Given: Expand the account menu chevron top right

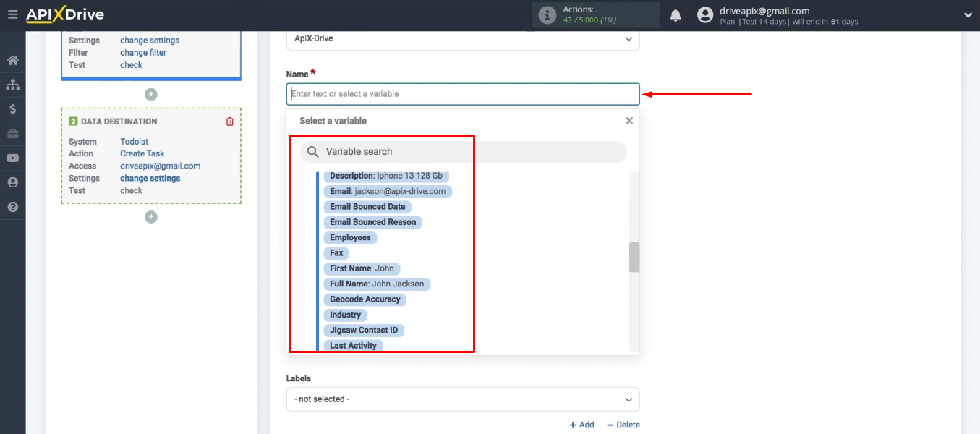Looking at the screenshot, I should coord(968,14).
